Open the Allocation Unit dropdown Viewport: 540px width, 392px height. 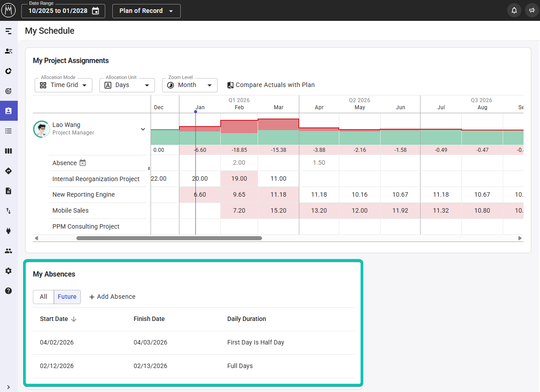[x=127, y=85]
